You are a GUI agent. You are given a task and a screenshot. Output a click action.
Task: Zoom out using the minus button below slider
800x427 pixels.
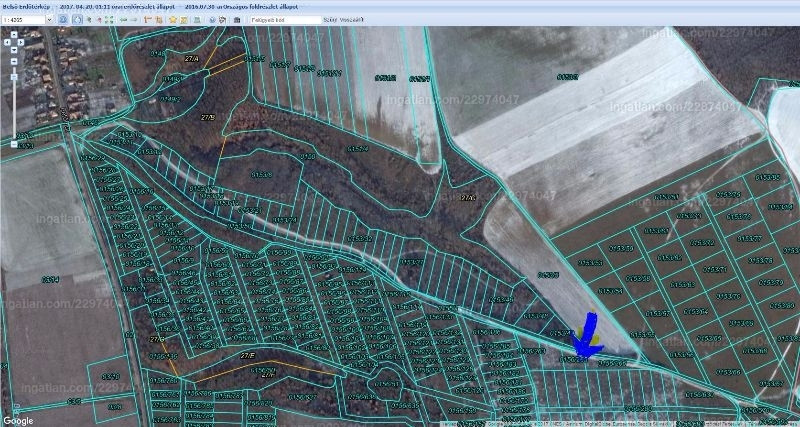point(14,143)
